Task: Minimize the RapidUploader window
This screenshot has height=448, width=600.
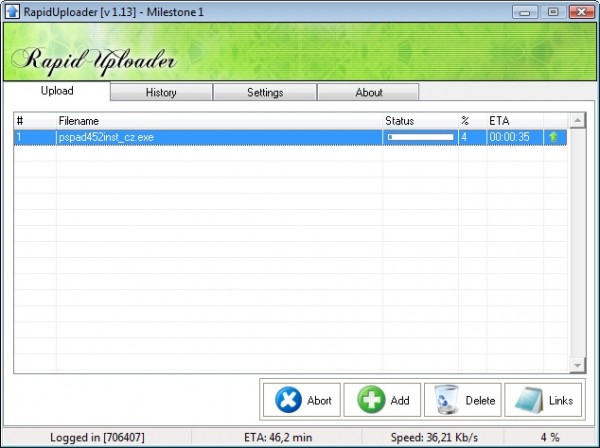Action: [525, 12]
